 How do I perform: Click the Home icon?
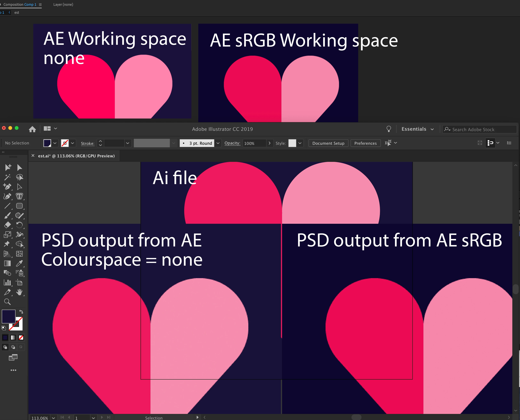(32, 129)
